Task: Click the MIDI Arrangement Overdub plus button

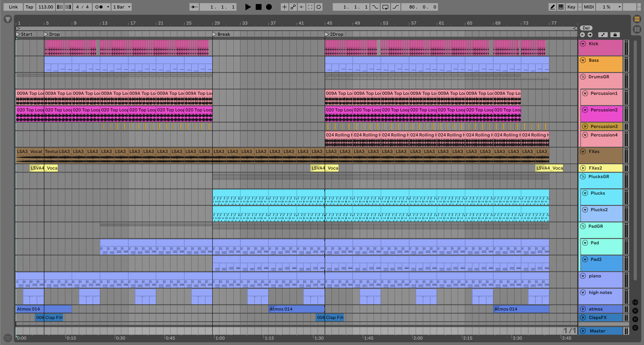Action: click(285, 7)
